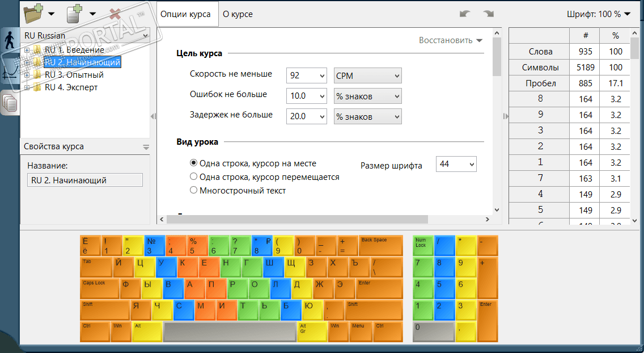Click the undo arrow icon
This screenshot has width=644, height=353.
465,14
